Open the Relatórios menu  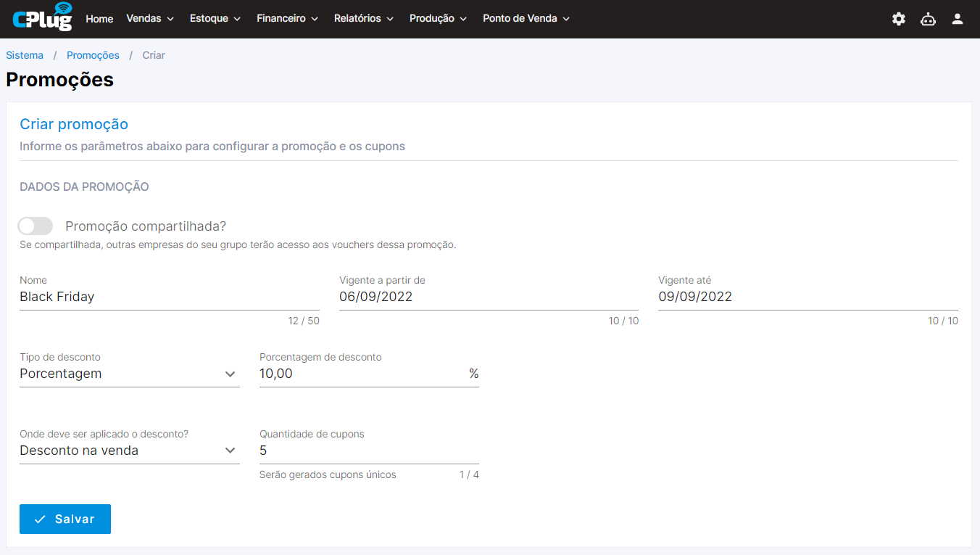click(x=364, y=19)
